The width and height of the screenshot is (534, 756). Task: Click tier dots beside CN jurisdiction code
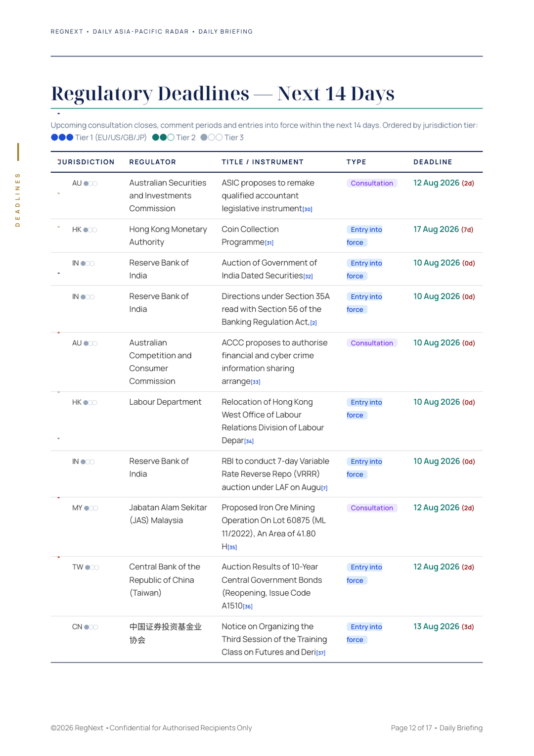click(x=91, y=627)
